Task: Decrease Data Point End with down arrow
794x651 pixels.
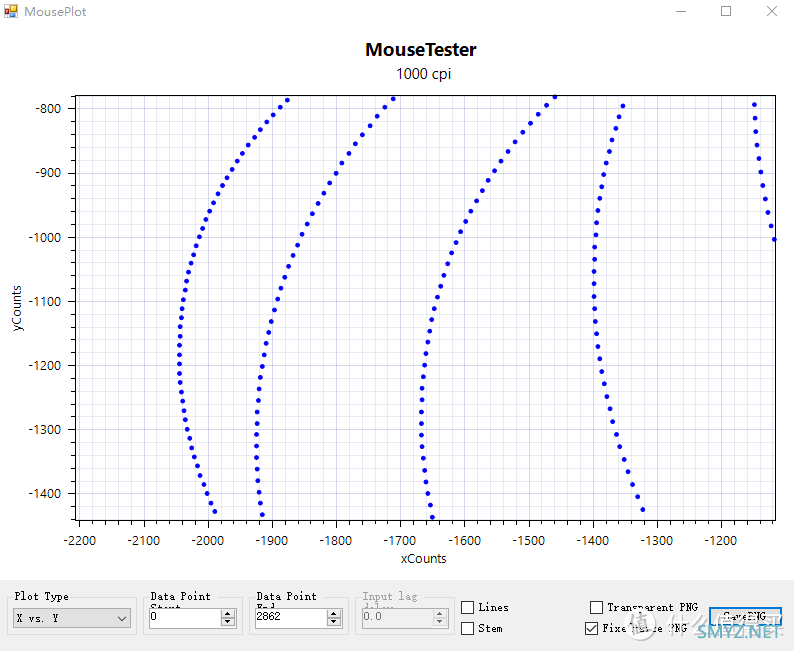Action: pos(334,622)
